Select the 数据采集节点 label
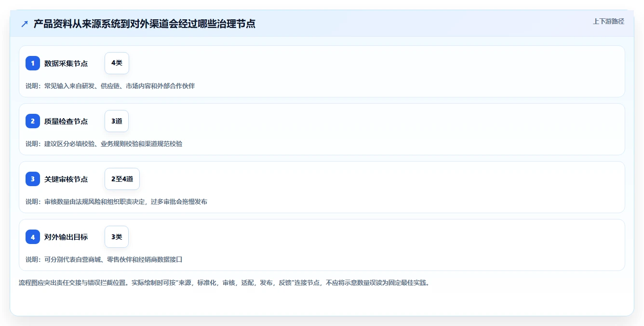The height and width of the screenshot is (326, 644). coord(66,63)
